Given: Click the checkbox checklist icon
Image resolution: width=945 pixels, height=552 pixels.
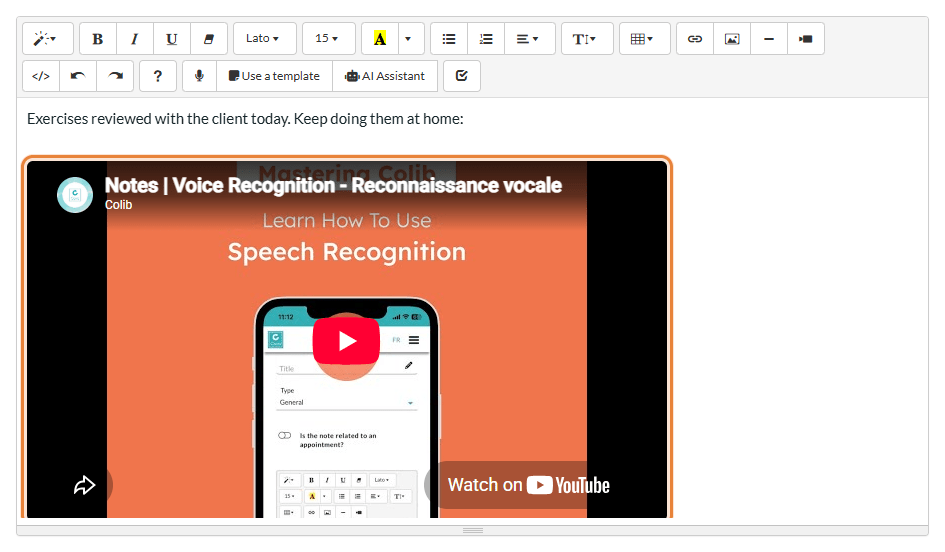Looking at the screenshot, I should (x=462, y=76).
